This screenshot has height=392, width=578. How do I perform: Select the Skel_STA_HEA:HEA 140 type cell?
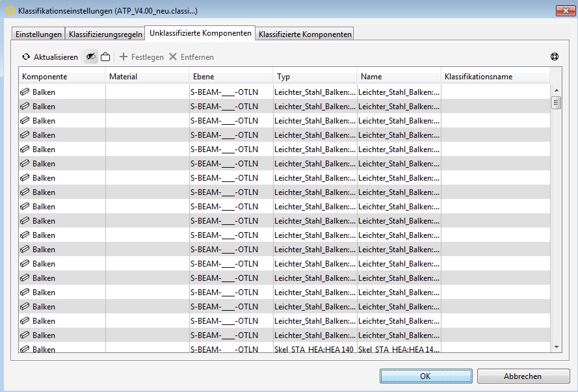(x=315, y=349)
